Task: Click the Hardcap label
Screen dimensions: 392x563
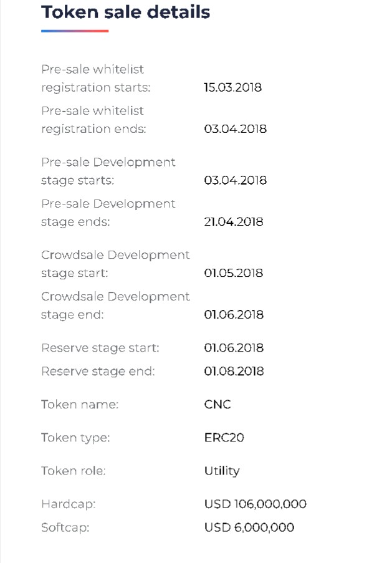Action: tap(68, 504)
